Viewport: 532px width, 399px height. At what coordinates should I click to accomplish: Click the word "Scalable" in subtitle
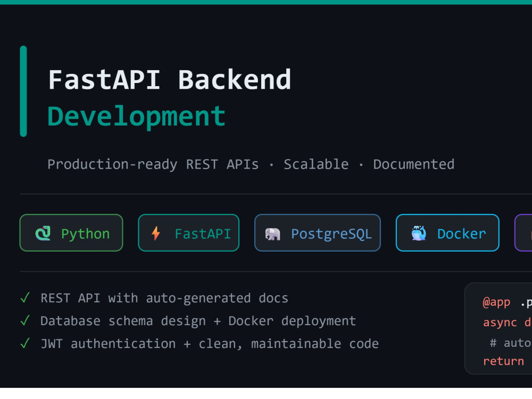pyautogui.click(x=316, y=164)
